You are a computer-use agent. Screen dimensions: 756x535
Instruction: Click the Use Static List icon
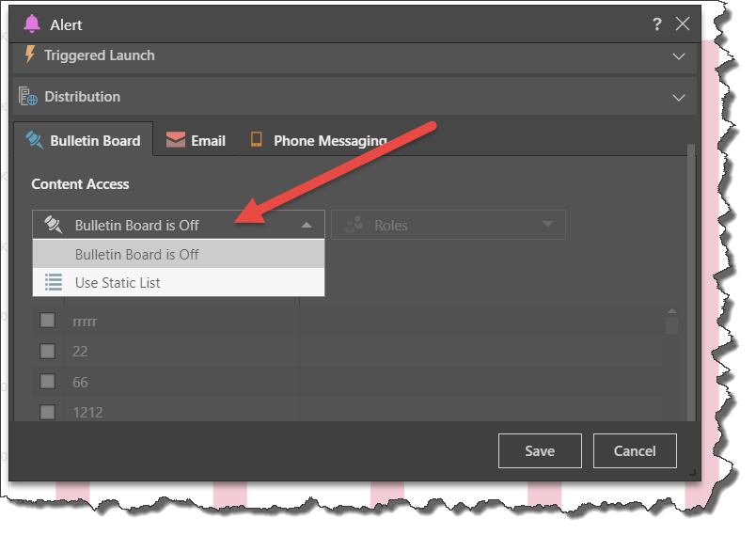click(x=54, y=282)
